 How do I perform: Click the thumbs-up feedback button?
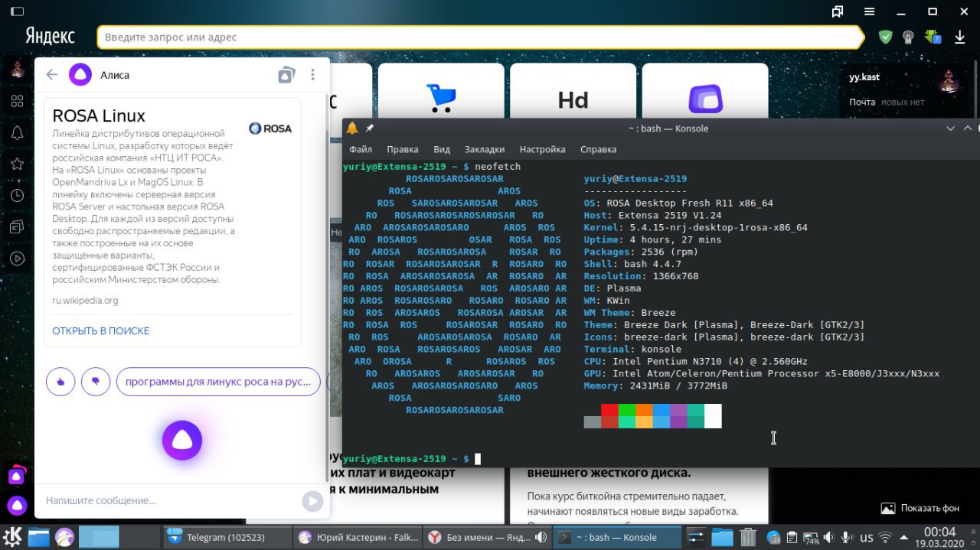coord(60,381)
